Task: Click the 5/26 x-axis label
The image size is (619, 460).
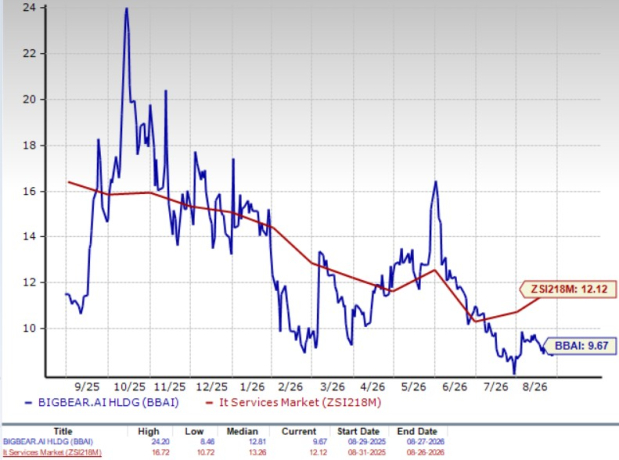Action: coord(413,387)
